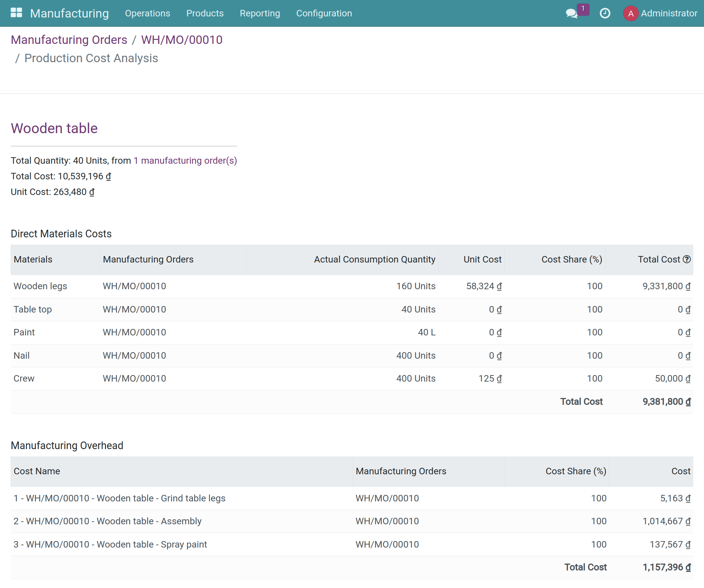Open the Reporting menu

260,13
